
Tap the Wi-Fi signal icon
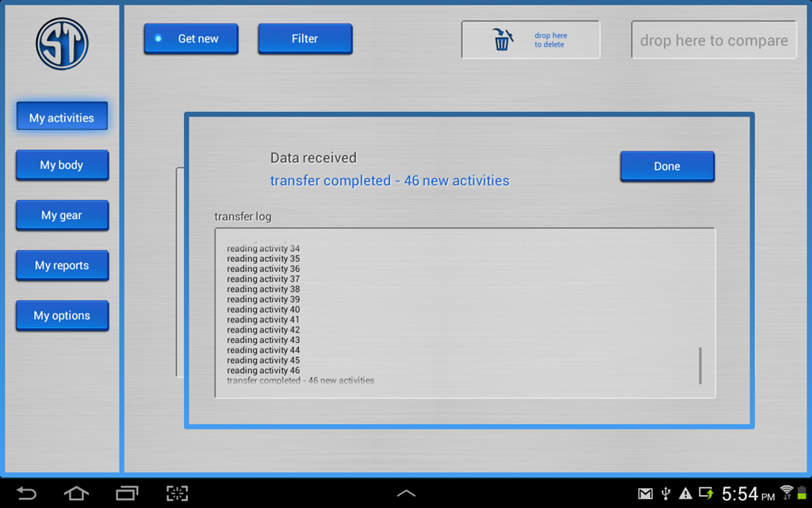coord(787,492)
